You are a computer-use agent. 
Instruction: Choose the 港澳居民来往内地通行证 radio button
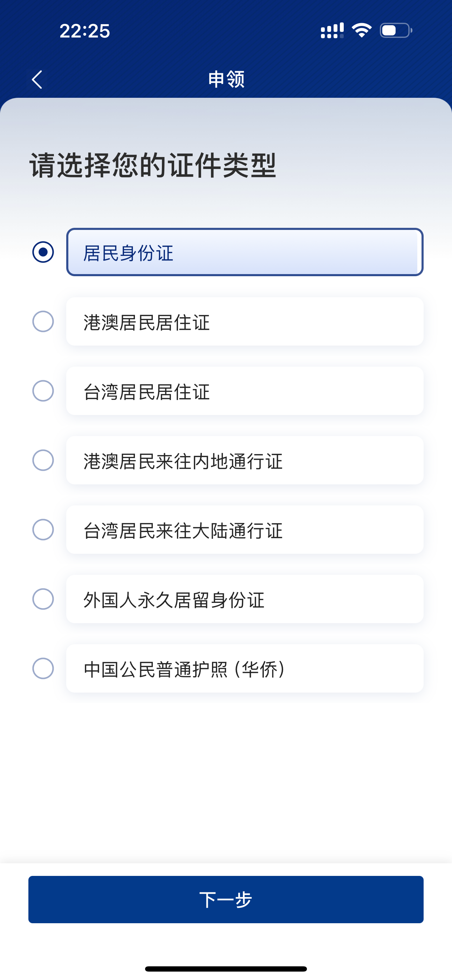pos(43,460)
